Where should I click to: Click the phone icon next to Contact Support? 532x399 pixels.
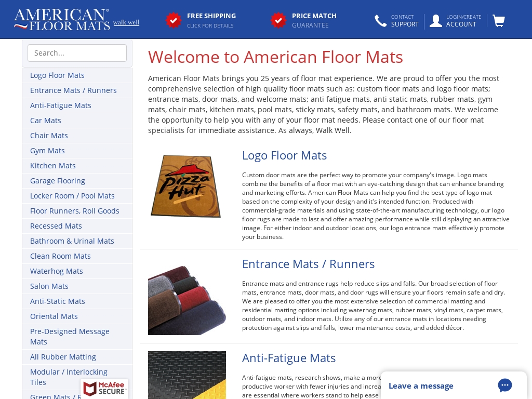(381, 21)
